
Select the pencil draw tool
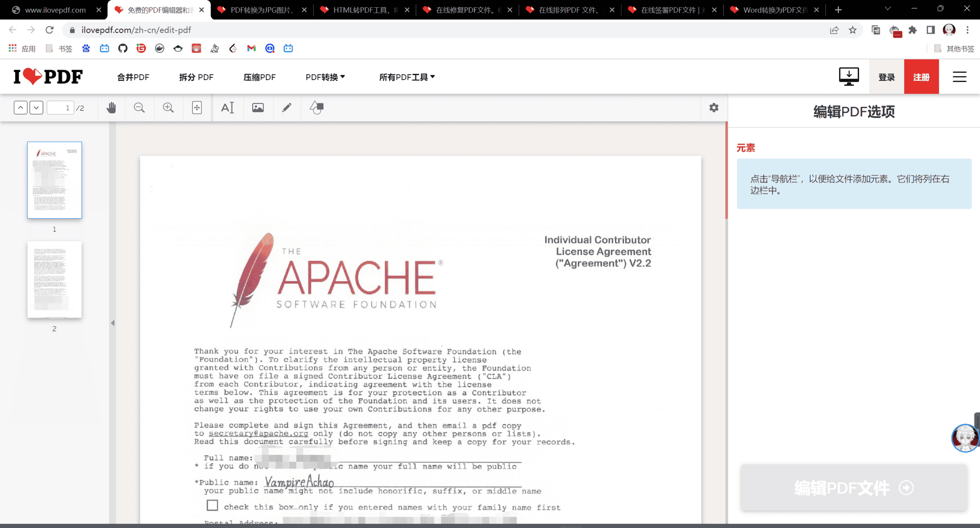pyautogui.click(x=287, y=108)
